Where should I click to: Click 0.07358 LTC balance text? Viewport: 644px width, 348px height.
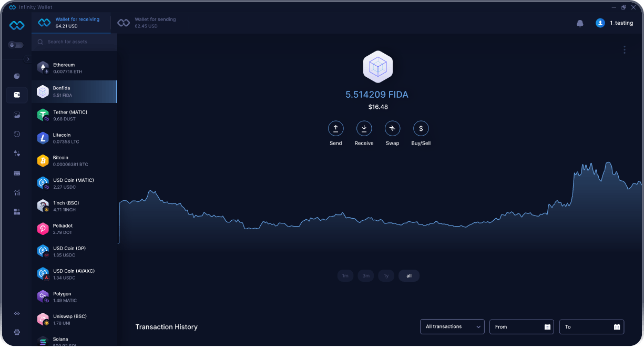tap(66, 142)
